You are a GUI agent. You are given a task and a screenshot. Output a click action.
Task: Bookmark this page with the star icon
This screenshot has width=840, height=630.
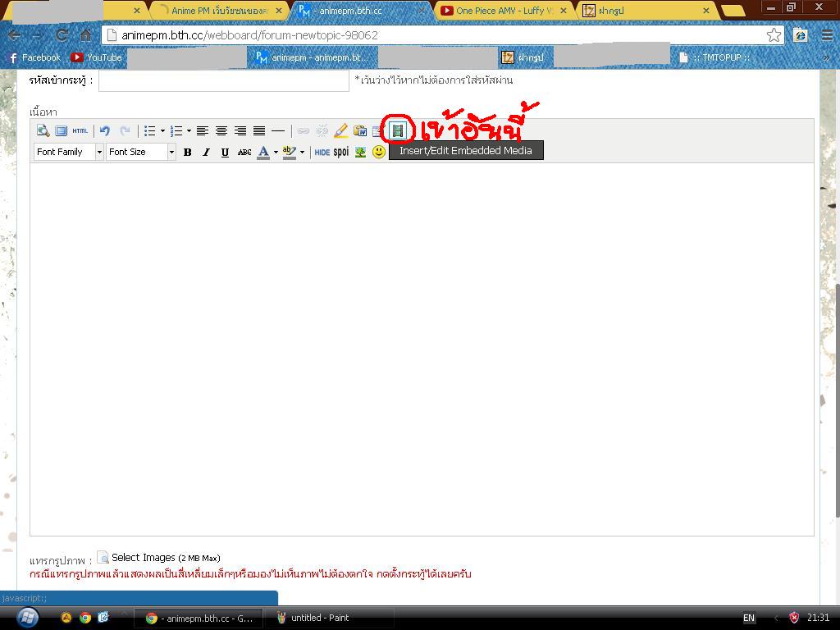pos(774,35)
